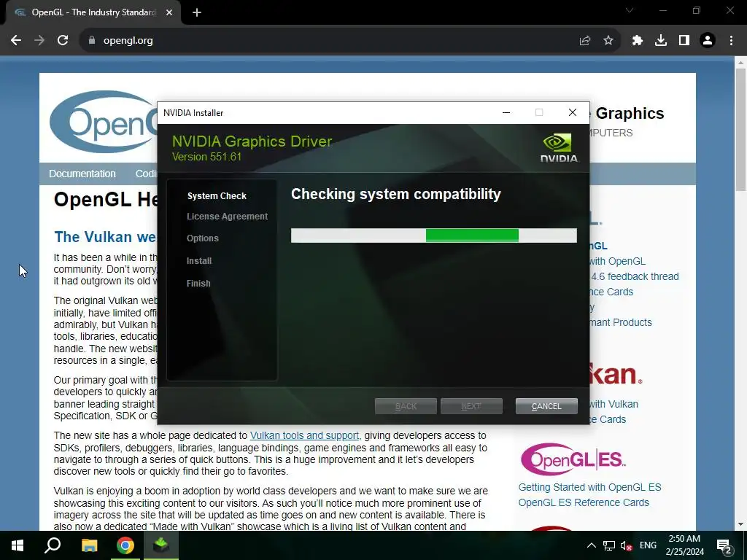Open Getting Started with OpenGL ES link
Screen dimensions: 747x560
pyautogui.click(x=589, y=487)
